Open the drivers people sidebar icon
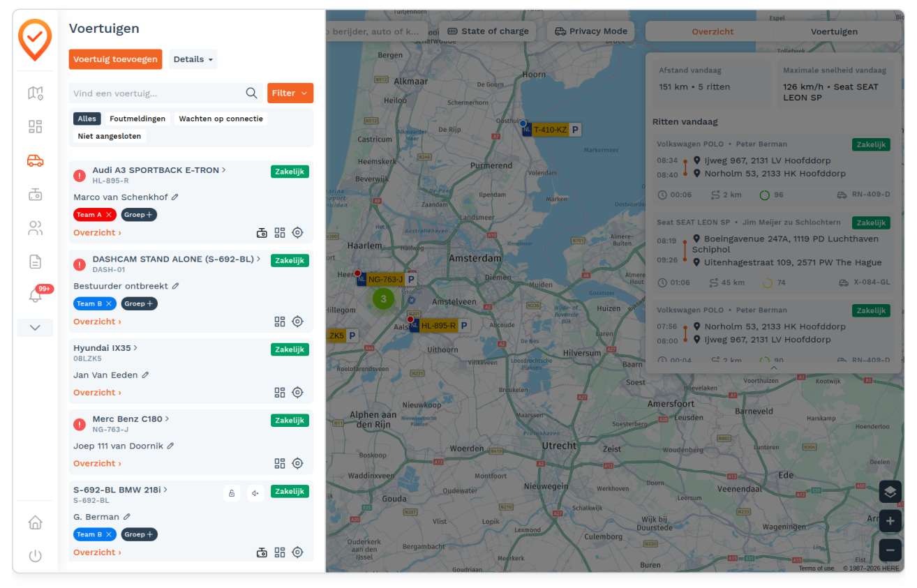Screen dimensions: 917x588 [35, 227]
